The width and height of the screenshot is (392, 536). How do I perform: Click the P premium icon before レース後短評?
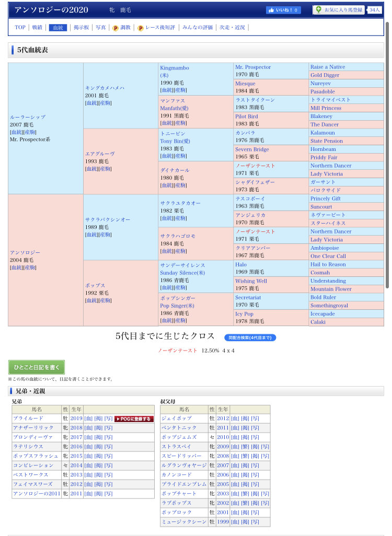pyautogui.click(x=140, y=28)
